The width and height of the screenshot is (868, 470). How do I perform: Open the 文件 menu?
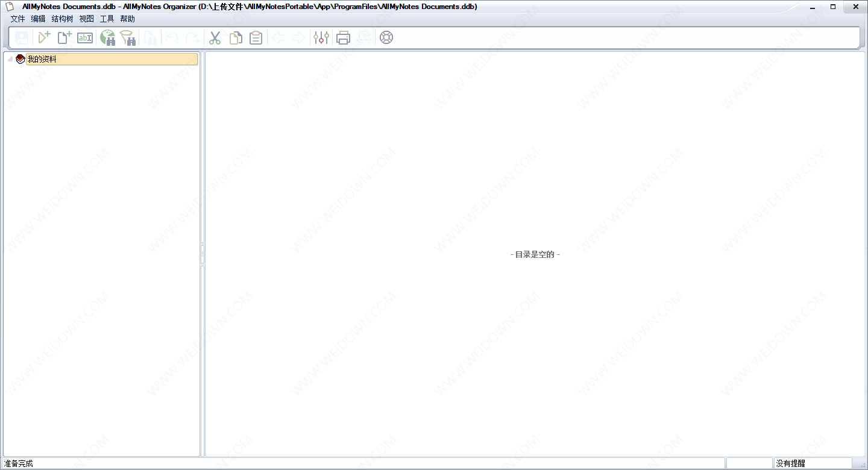coord(17,19)
